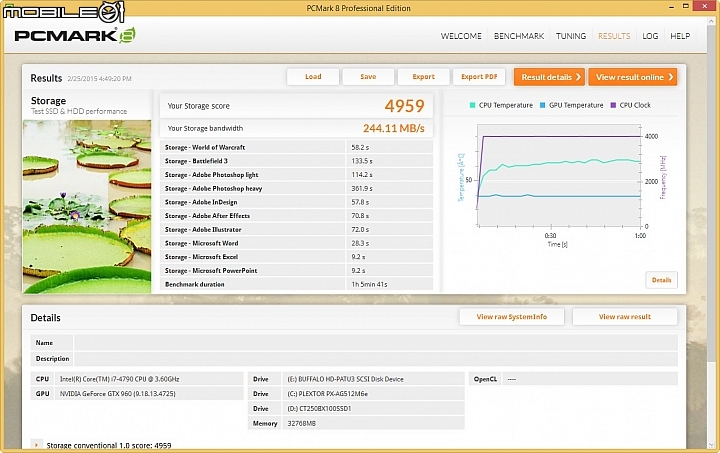The height and width of the screenshot is (453, 720).
Task: Click the PLEXTOR PX-AG512M6e drive entry
Action: click(x=373, y=393)
